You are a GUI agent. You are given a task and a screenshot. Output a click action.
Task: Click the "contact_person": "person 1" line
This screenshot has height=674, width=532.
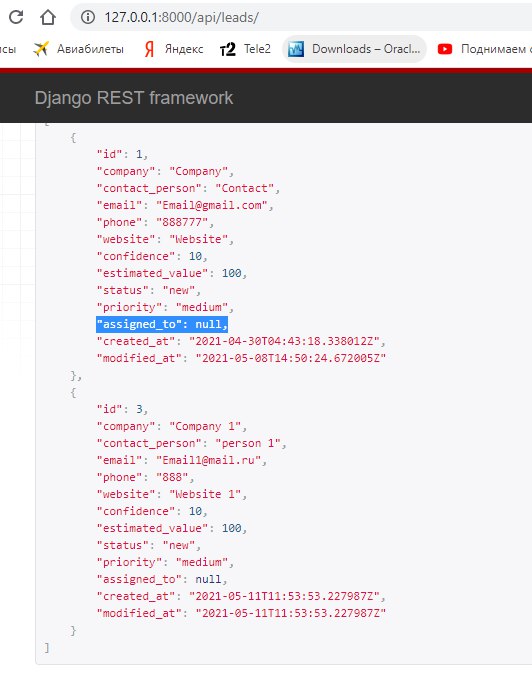tap(192, 443)
